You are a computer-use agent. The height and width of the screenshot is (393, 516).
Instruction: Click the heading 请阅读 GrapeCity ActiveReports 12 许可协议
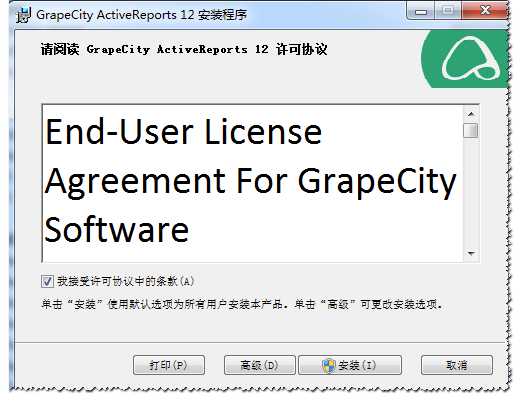[184, 49]
